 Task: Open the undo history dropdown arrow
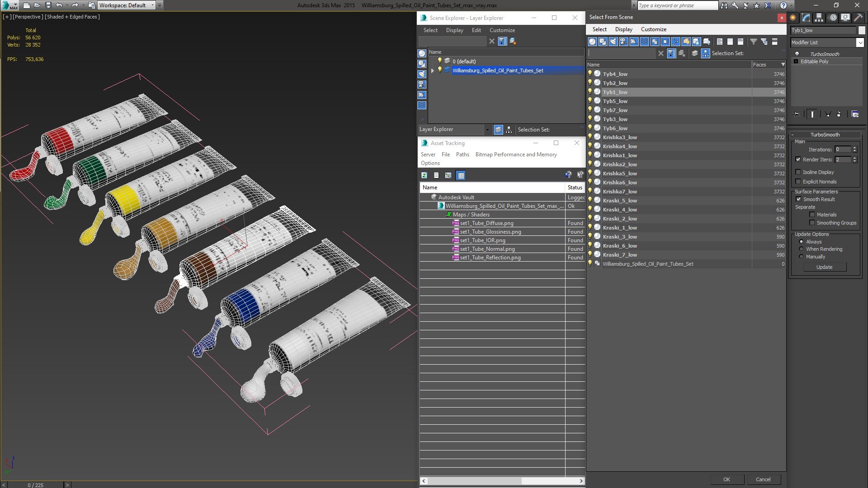pyautogui.click(x=67, y=5)
